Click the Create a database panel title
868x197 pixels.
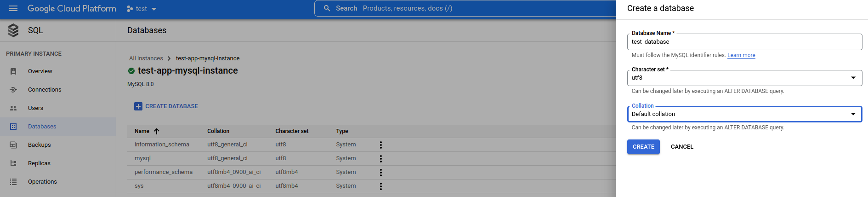pyautogui.click(x=660, y=8)
